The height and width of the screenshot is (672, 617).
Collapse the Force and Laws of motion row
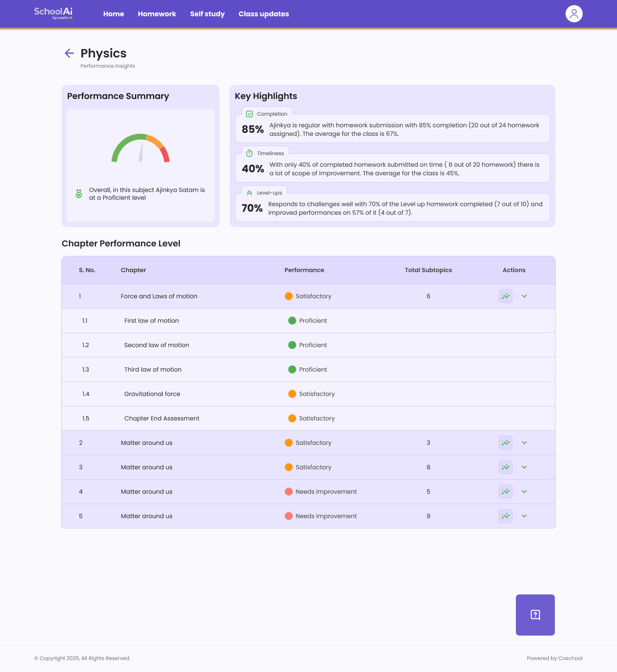pos(524,296)
